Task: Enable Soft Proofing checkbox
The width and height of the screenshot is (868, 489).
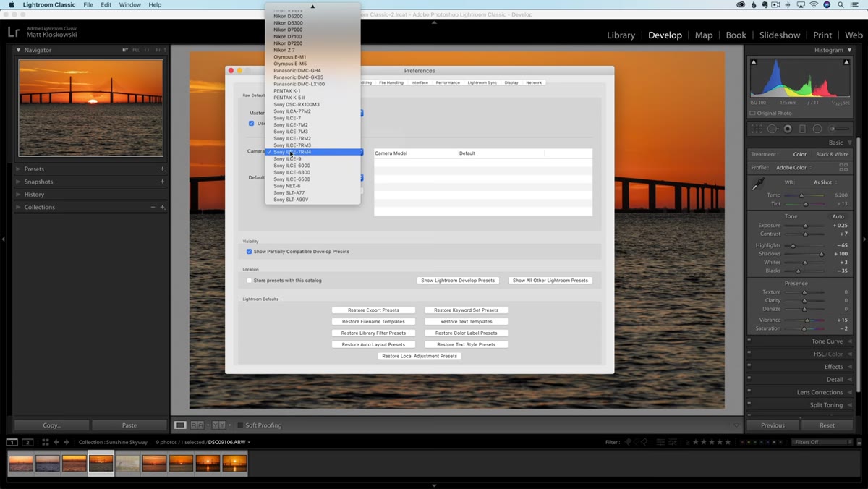Action: [241, 425]
